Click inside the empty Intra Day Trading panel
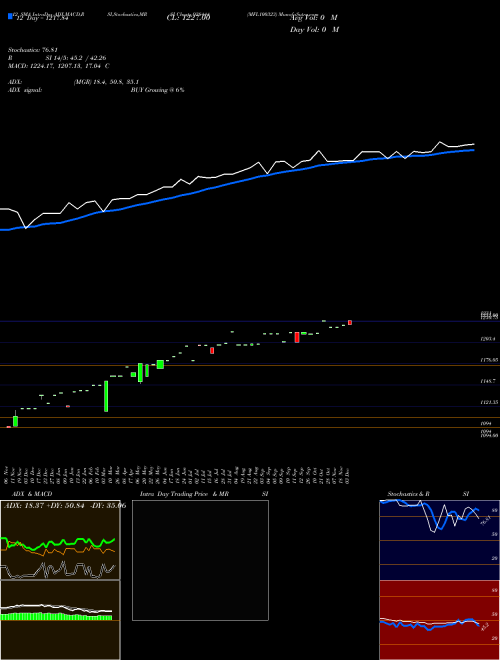The height and width of the screenshot is (660, 500). click(x=200, y=560)
